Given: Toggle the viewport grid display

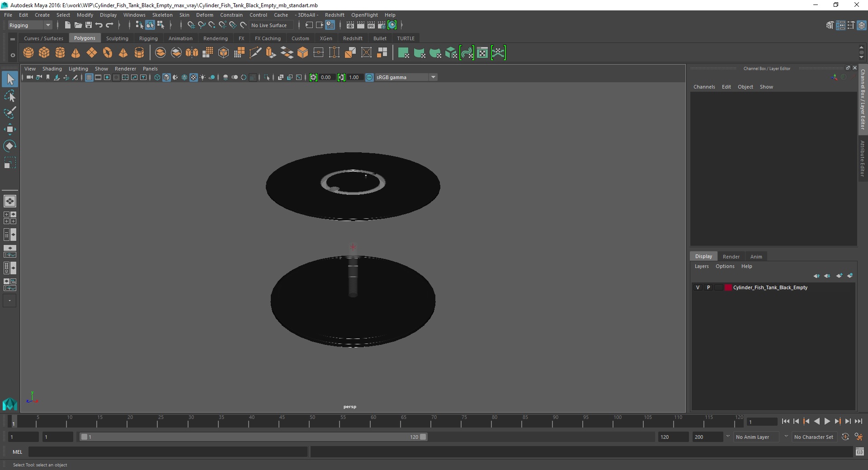Looking at the screenshot, I should click(x=89, y=77).
